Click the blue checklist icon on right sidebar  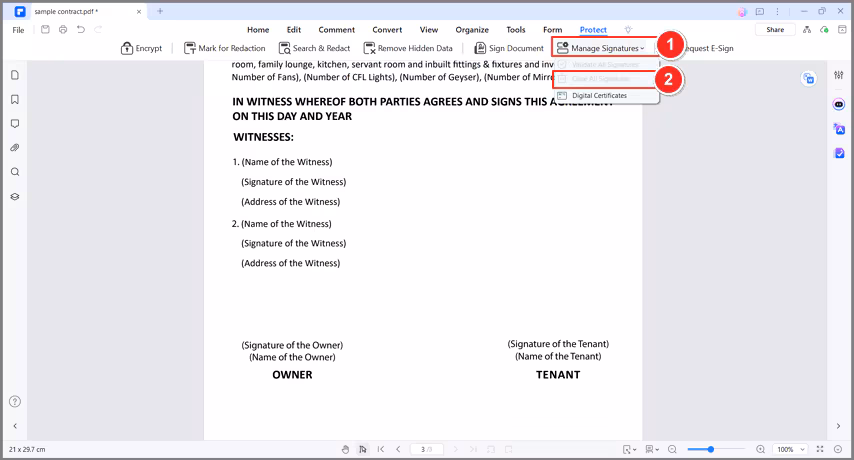(x=839, y=154)
